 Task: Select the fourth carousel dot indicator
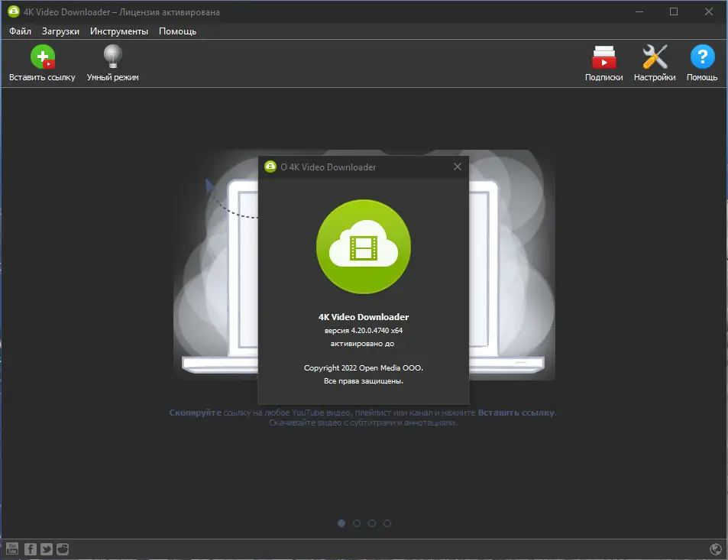(x=387, y=523)
